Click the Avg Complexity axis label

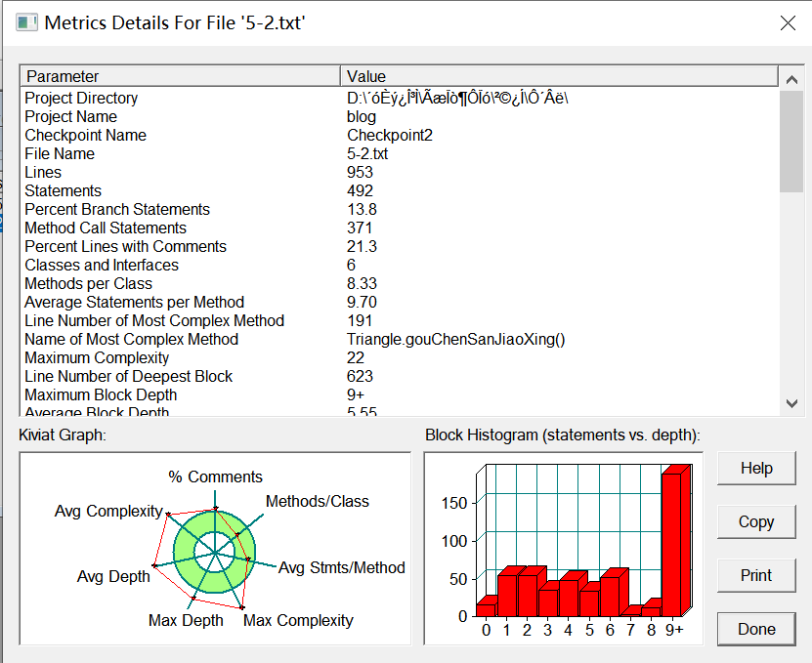pos(108,511)
